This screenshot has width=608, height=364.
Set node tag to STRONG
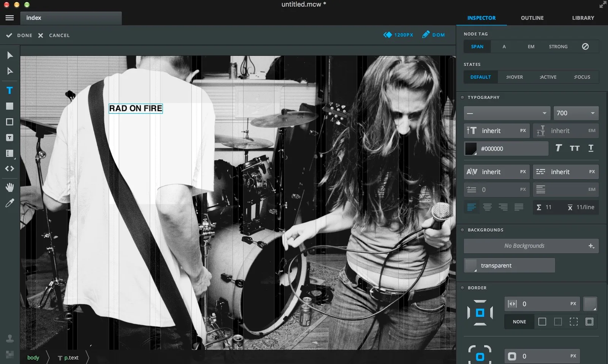pos(558,46)
